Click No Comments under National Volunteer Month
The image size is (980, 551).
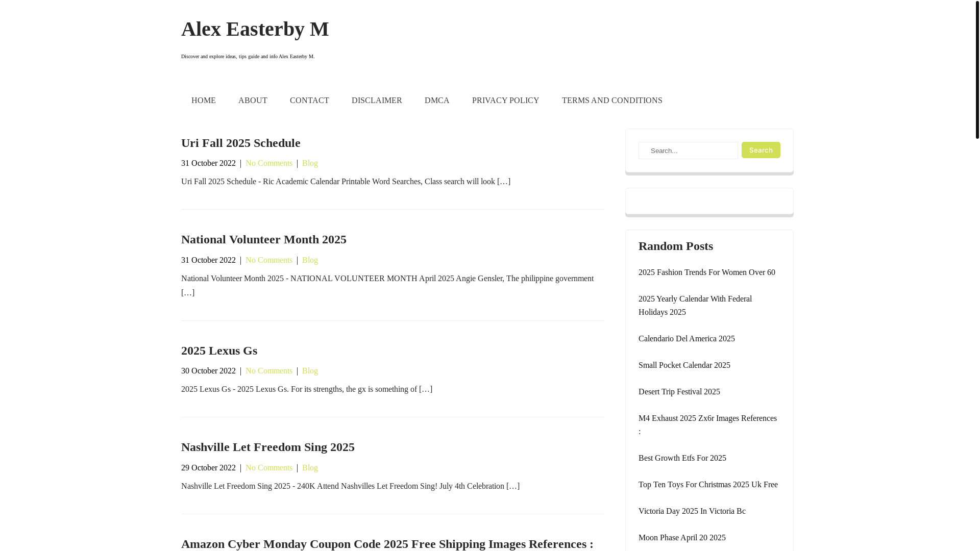point(269,260)
